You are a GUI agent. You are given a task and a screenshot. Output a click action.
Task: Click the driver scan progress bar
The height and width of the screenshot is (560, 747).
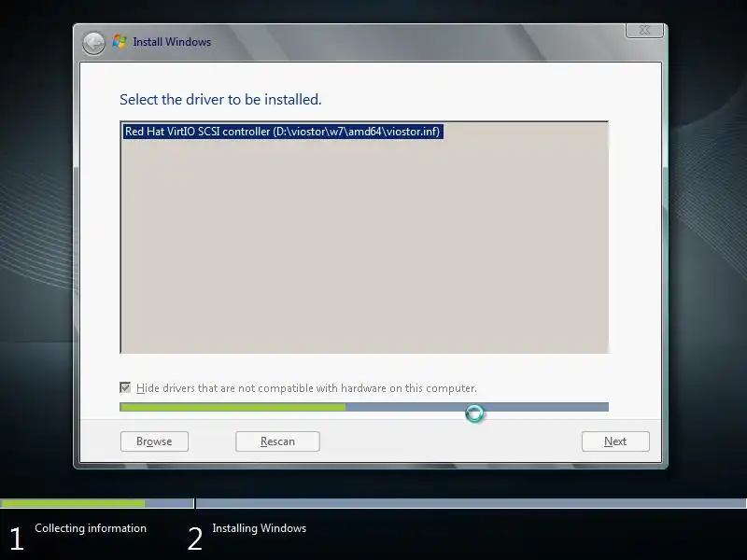(x=364, y=407)
